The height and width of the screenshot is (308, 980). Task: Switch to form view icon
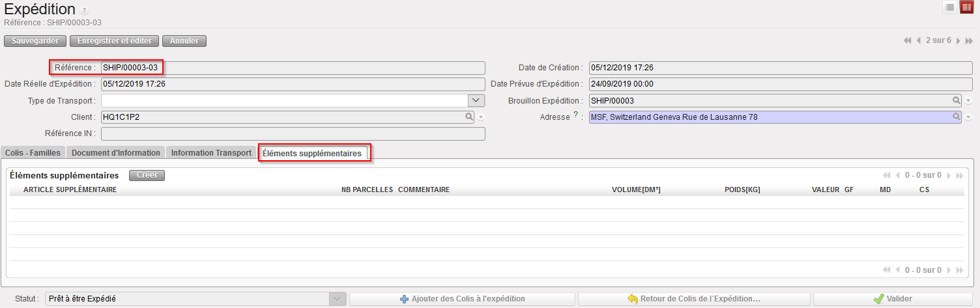966,7
